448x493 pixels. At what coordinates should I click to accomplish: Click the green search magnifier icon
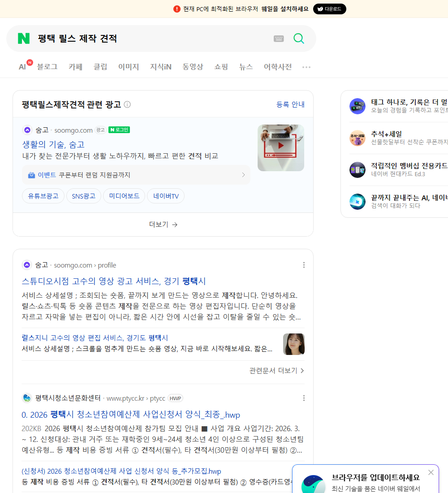coord(299,39)
